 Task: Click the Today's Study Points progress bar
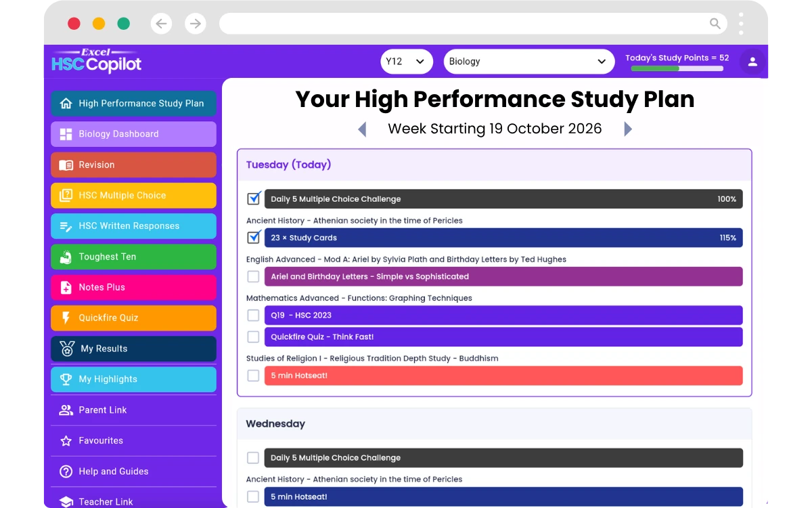pyautogui.click(x=677, y=68)
